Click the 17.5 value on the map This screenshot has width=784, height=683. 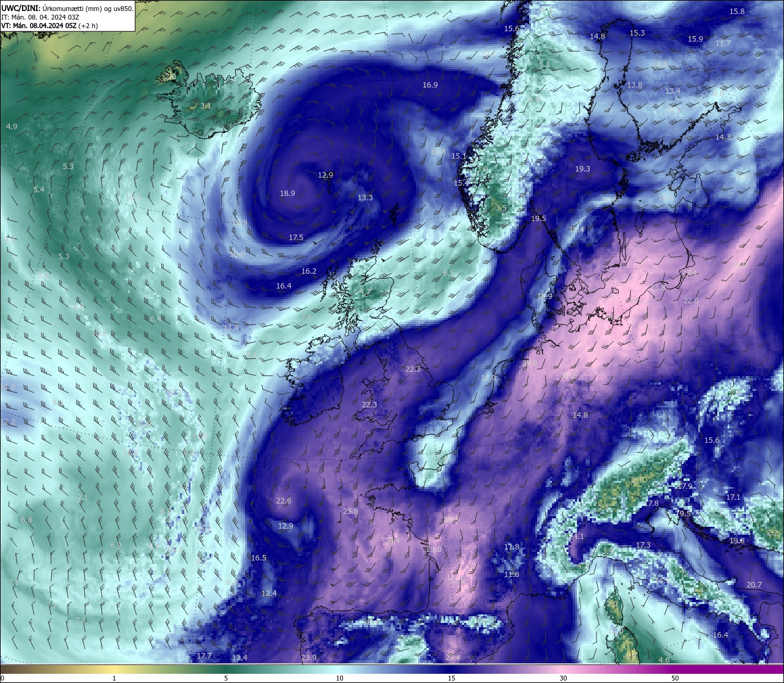click(296, 237)
